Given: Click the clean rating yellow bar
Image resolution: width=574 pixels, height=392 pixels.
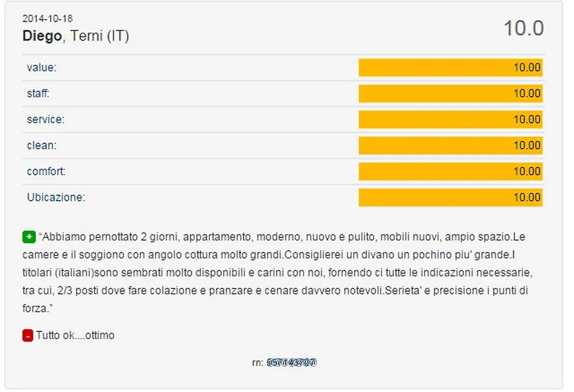Looking at the screenshot, I should (451, 146).
